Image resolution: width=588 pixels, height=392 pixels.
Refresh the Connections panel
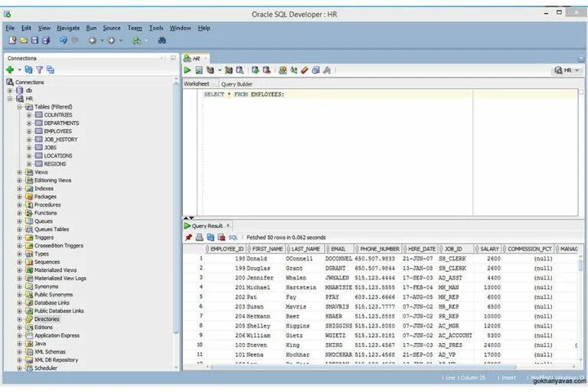click(28, 70)
